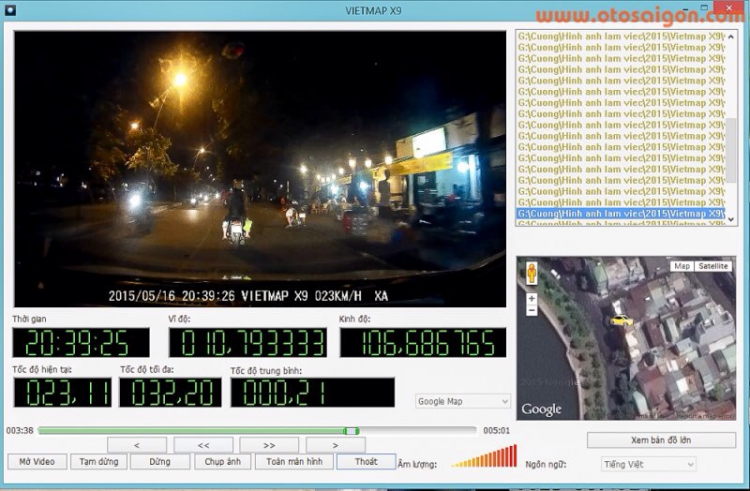This screenshot has width=750, height=491.
Task: Click the green playback progress bar
Action: 191,431
